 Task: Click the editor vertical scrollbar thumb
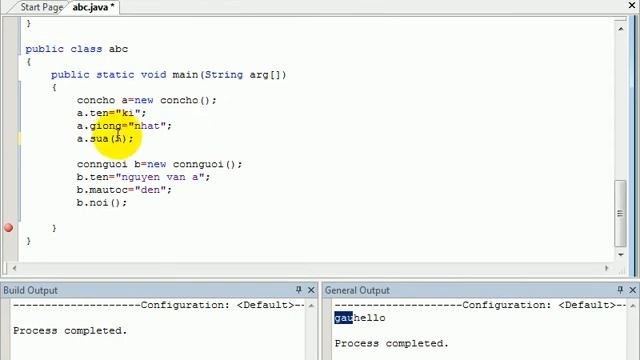[x=620, y=213]
